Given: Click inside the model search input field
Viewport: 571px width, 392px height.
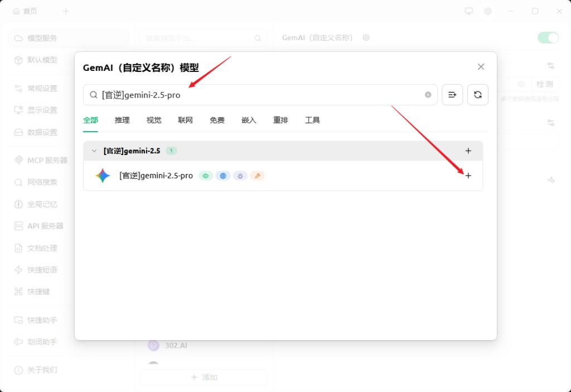Looking at the screenshot, I should coord(251,95).
